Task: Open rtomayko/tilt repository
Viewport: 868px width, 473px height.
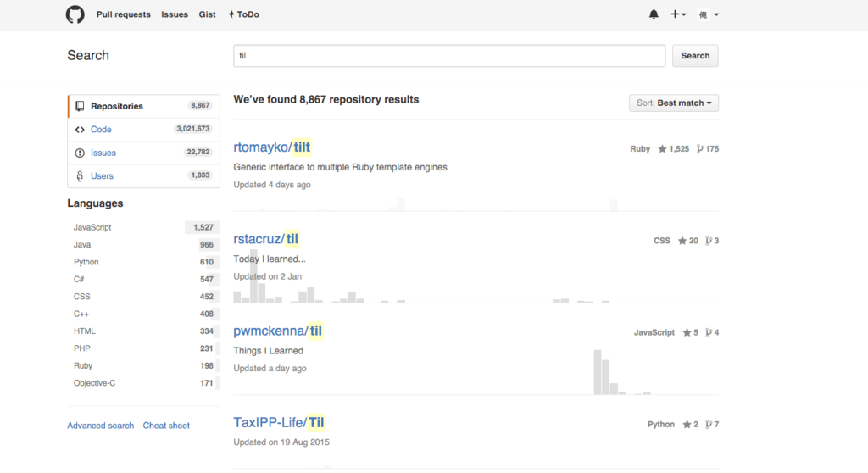Action: (272, 147)
